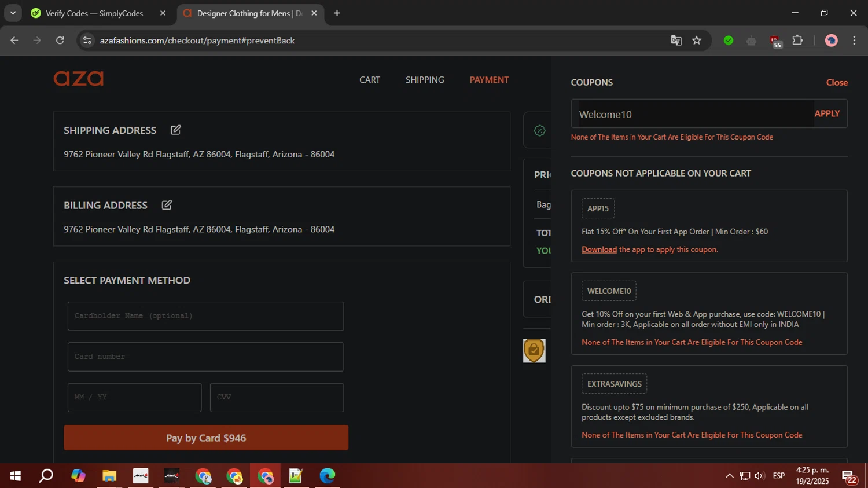The image size is (868, 488).
Task: Reload the page
Action: [60, 41]
